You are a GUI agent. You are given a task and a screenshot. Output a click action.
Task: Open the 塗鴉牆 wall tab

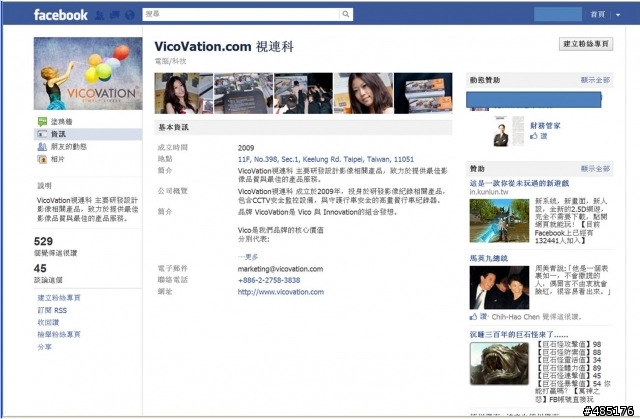click(62, 122)
